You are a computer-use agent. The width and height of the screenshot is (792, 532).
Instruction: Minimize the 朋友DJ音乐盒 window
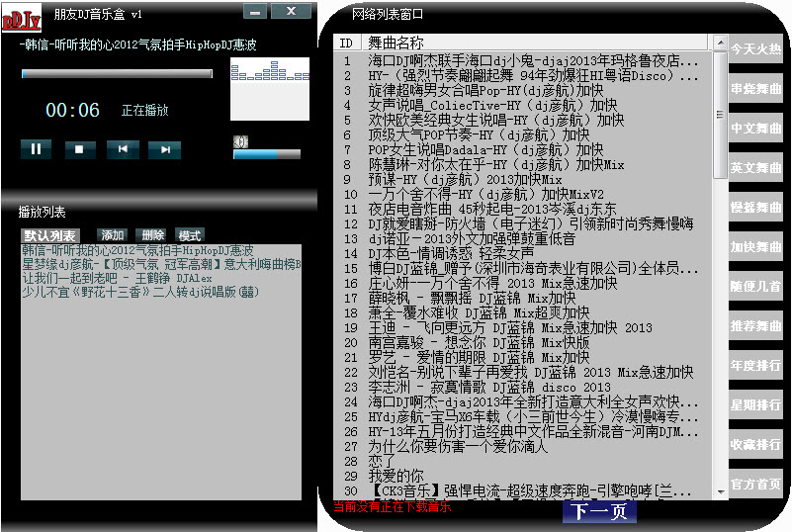point(255,11)
